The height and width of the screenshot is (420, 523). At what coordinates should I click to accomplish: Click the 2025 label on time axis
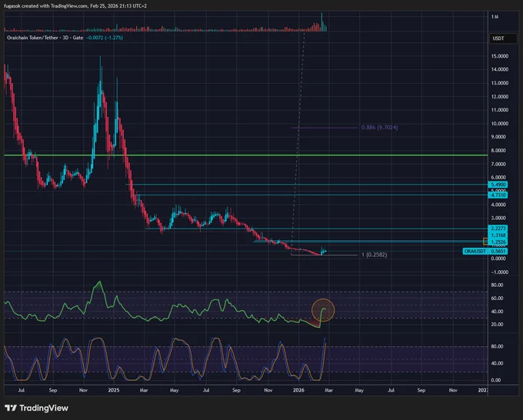point(113,390)
